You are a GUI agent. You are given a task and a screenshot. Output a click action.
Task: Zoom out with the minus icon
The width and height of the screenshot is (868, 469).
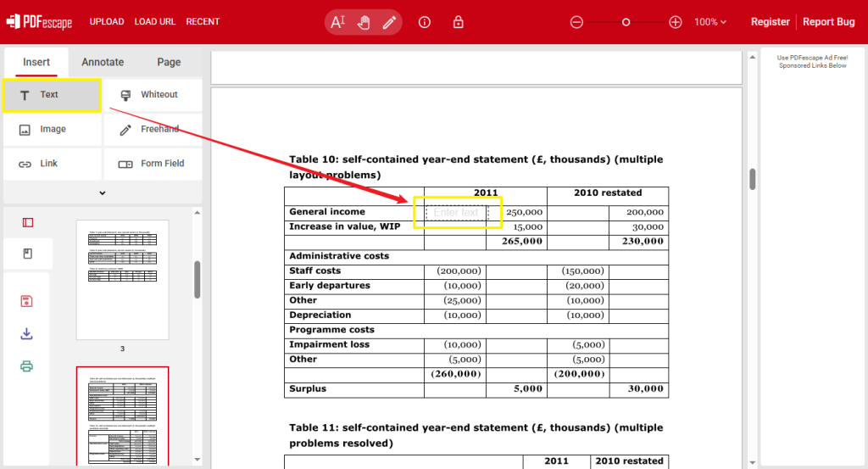pos(576,22)
